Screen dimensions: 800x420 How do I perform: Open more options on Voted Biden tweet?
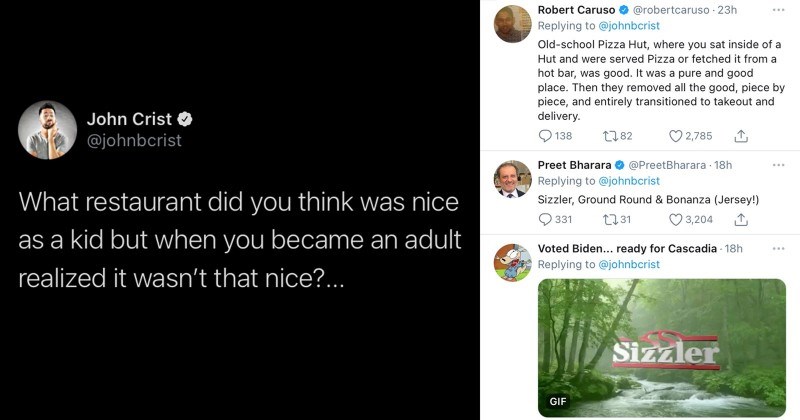(x=779, y=248)
